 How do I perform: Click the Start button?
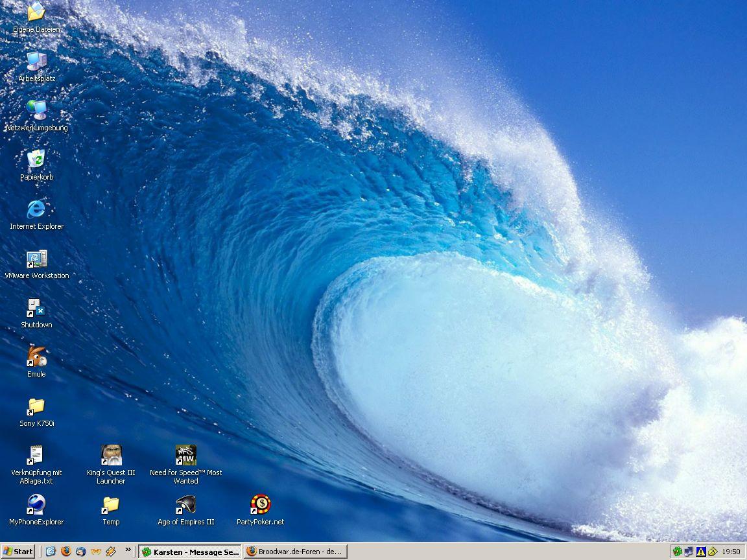pyautogui.click(x=18, y=552)
